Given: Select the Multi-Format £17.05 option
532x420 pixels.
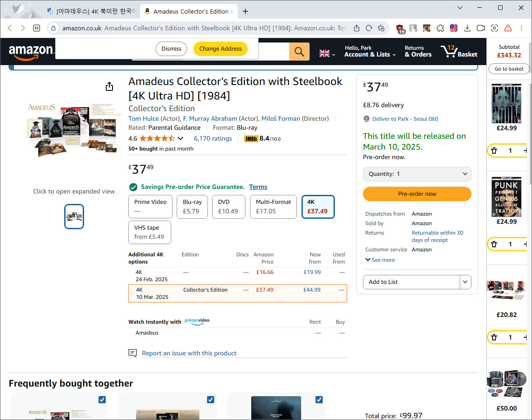Looking at the screenshot, I should coord(273,207).
